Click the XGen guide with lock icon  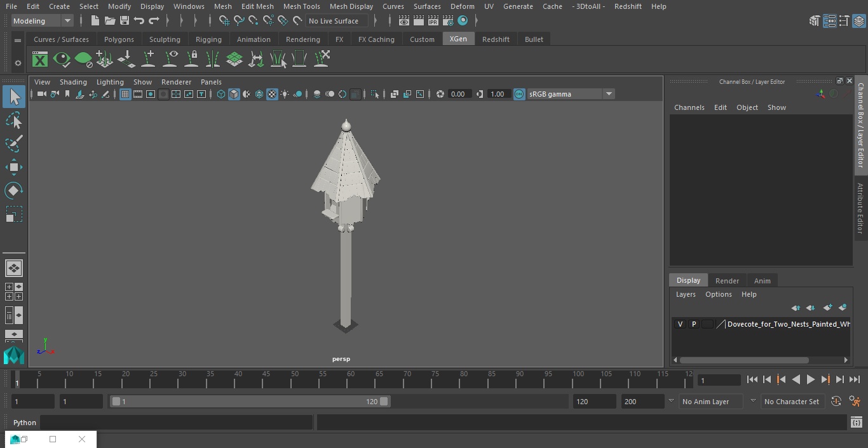click(191, 59)
